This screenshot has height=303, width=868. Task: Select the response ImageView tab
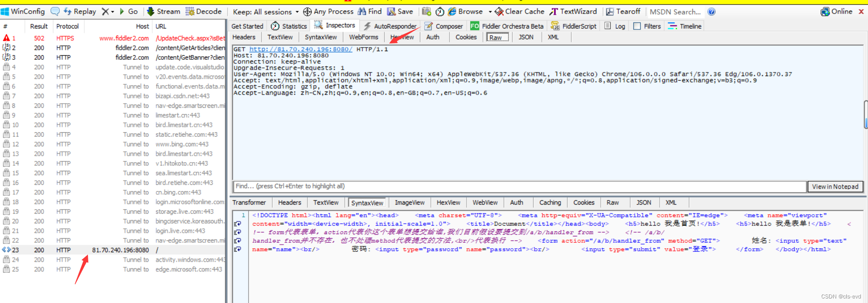tap(410, 202)
